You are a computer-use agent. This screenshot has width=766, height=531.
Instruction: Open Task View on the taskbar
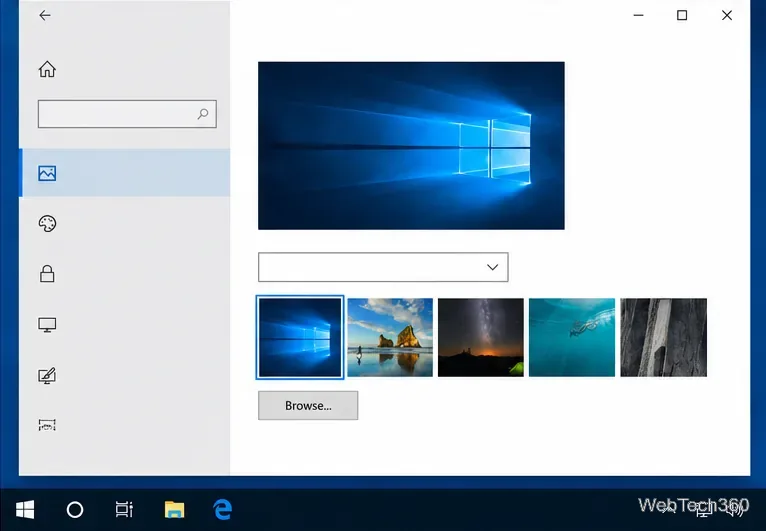click(x=124, y=510)
